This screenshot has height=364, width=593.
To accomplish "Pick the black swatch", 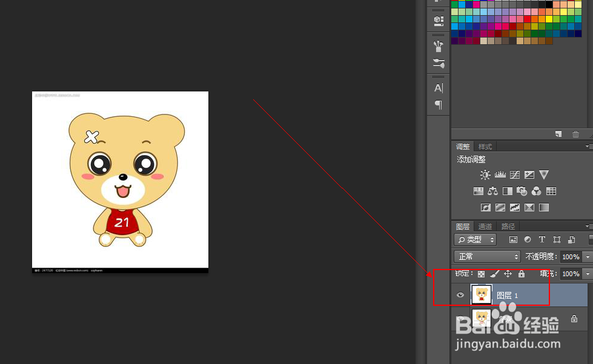I will 549,5.
